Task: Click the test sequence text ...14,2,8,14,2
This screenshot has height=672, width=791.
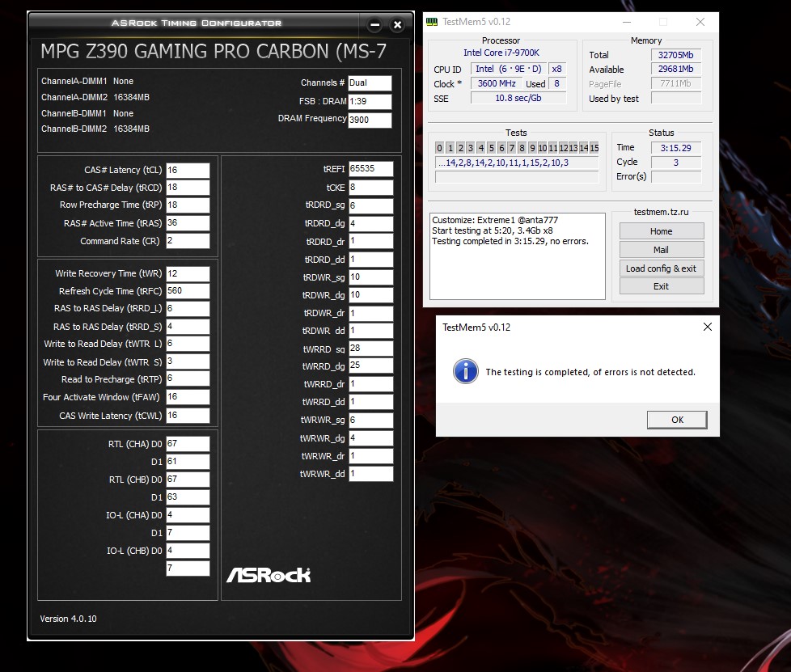Action: pos(517,163)
